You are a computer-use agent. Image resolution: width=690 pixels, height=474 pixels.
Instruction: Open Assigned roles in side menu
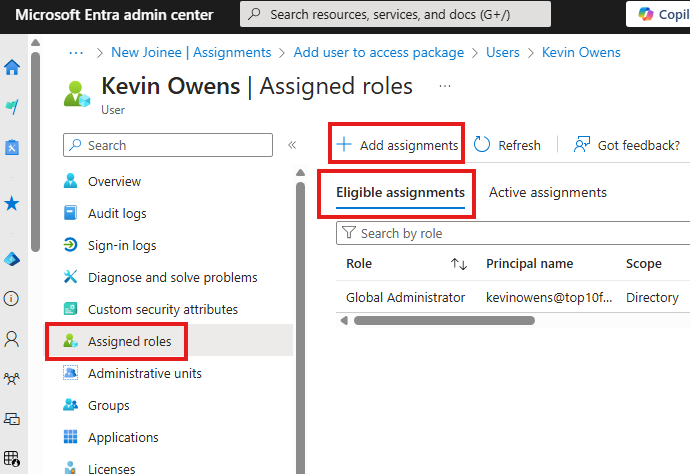(x=129, y=341)
